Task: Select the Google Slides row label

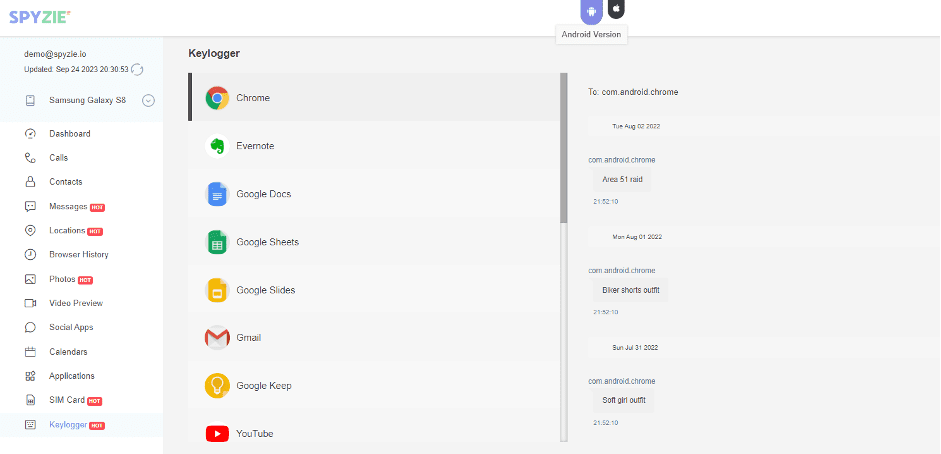Action: pos(266,290)
